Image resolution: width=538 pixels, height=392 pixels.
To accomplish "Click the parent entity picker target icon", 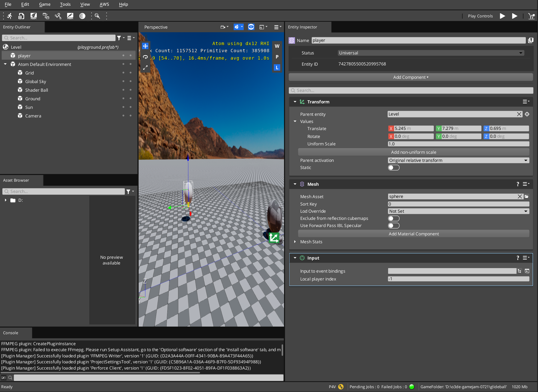I will click(527, 114).
